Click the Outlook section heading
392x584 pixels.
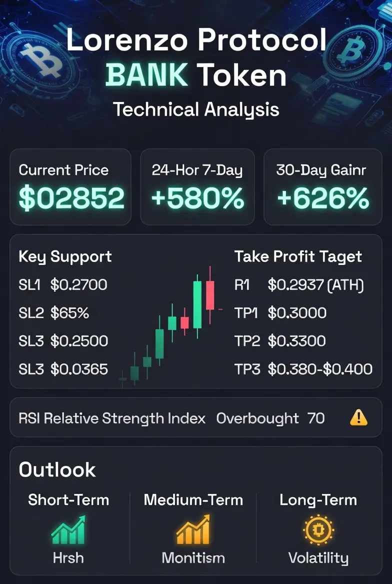point(57,469)
